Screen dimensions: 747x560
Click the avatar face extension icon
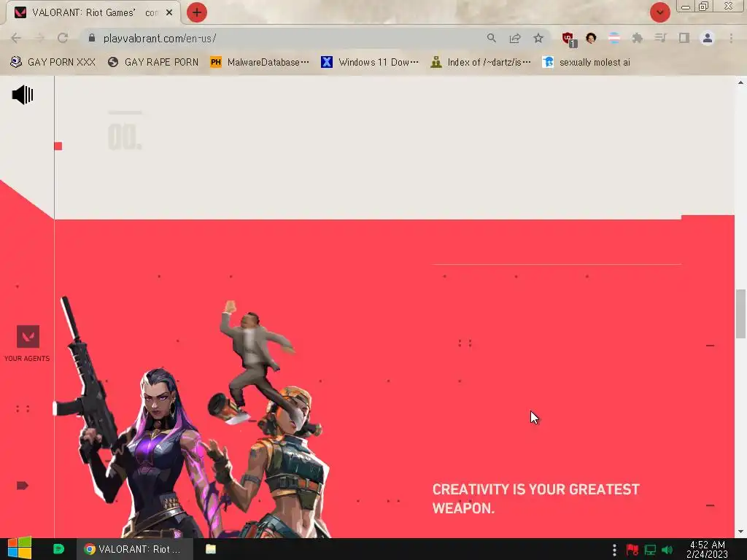tap(591, 38)
